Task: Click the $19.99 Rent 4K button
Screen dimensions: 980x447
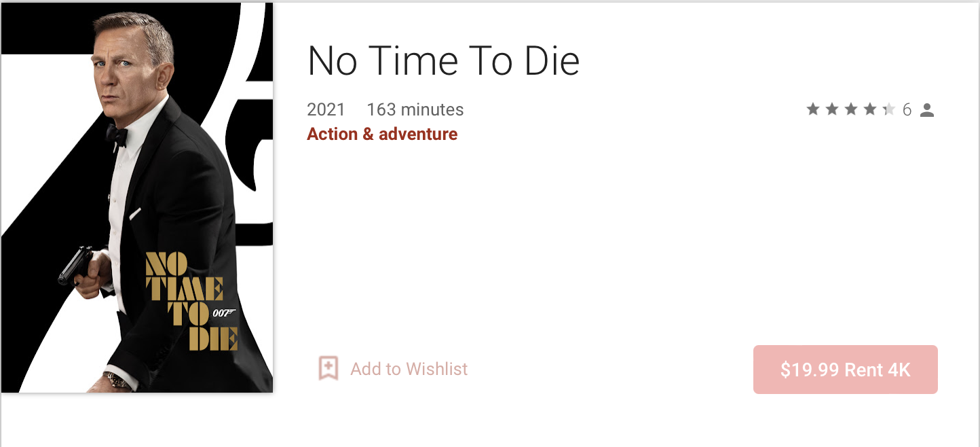Action: point(845,370)
